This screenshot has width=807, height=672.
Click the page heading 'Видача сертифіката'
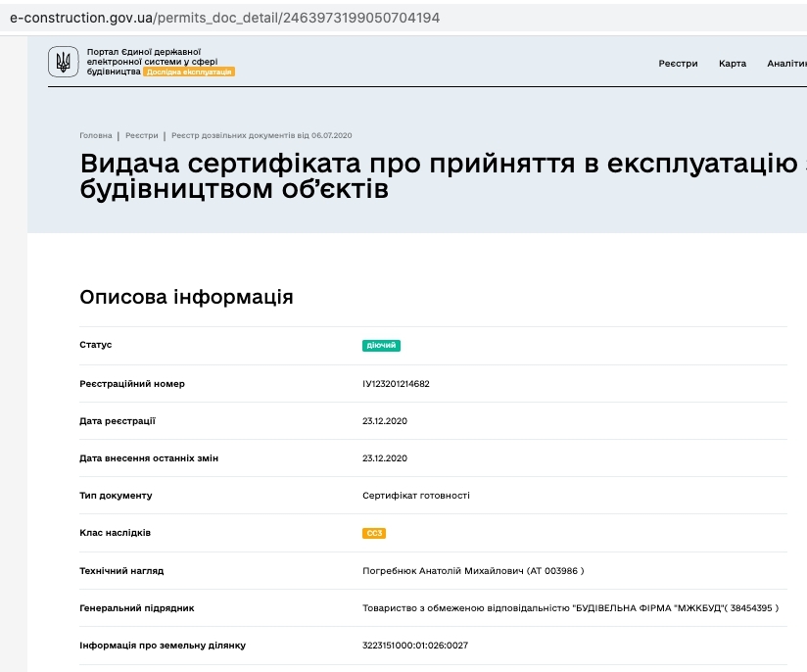[443, 175]
